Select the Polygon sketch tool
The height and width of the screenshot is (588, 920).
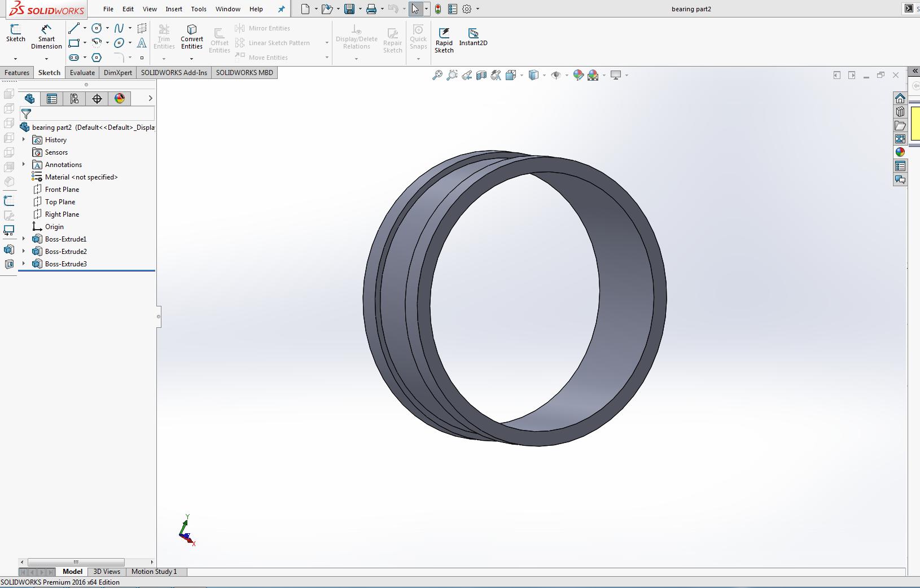(97, 58)
